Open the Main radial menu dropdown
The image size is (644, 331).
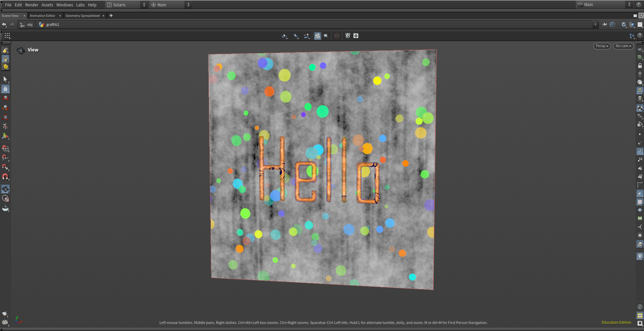click(170, 5)
